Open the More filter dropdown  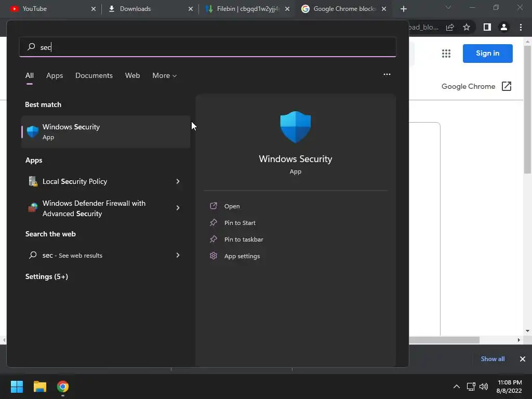click(165, 76)
